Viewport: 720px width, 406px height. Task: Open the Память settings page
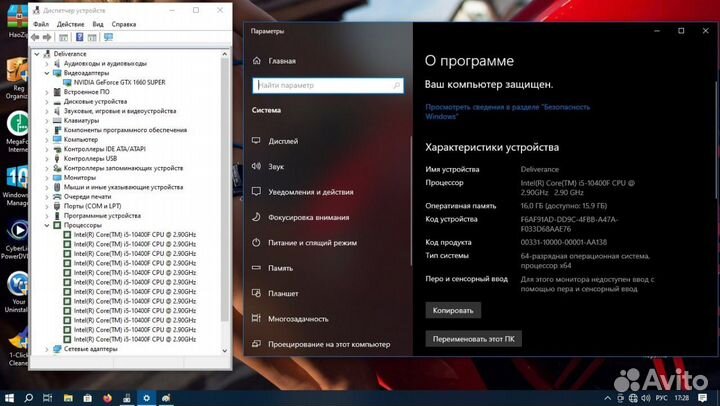point(280,268)
